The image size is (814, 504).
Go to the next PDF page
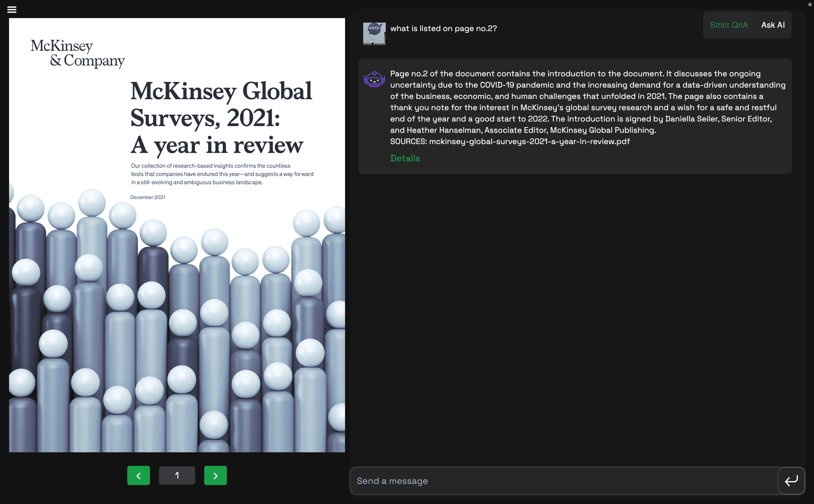click(x=215, y=475)
